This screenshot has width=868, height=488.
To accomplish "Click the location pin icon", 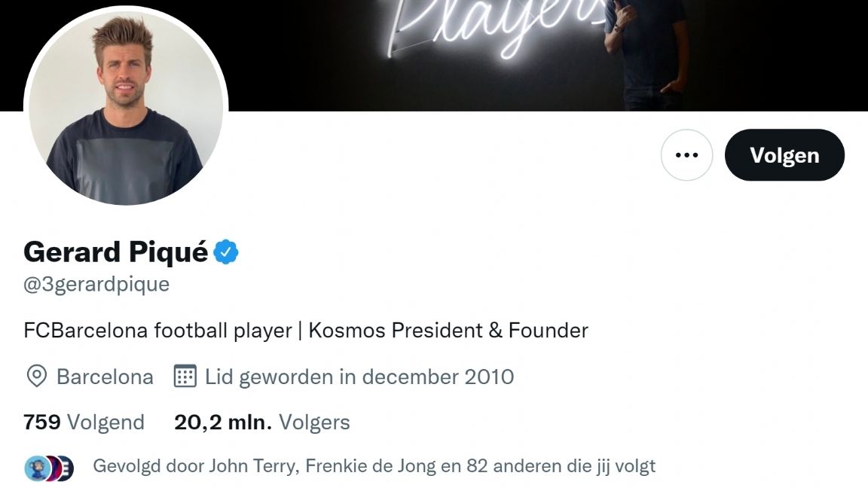I will pyautogui.click(x=36, y=376).
